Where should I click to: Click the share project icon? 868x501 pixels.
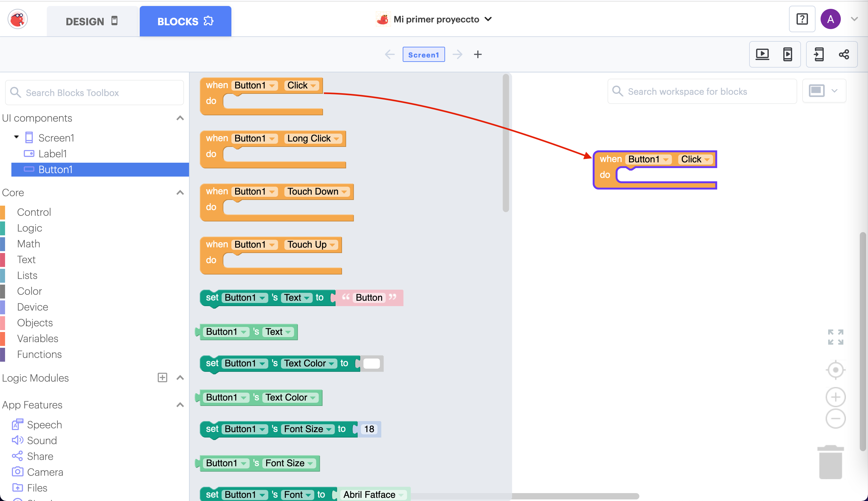pos(844,54)
